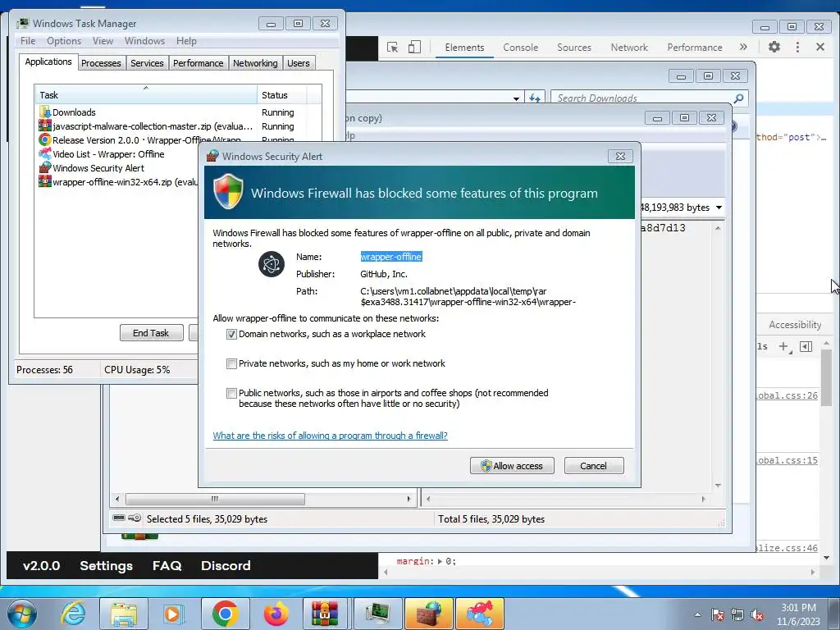840x630 pixels.
Task: Click Settings in Wrapper footer
Action: (106, 566)
